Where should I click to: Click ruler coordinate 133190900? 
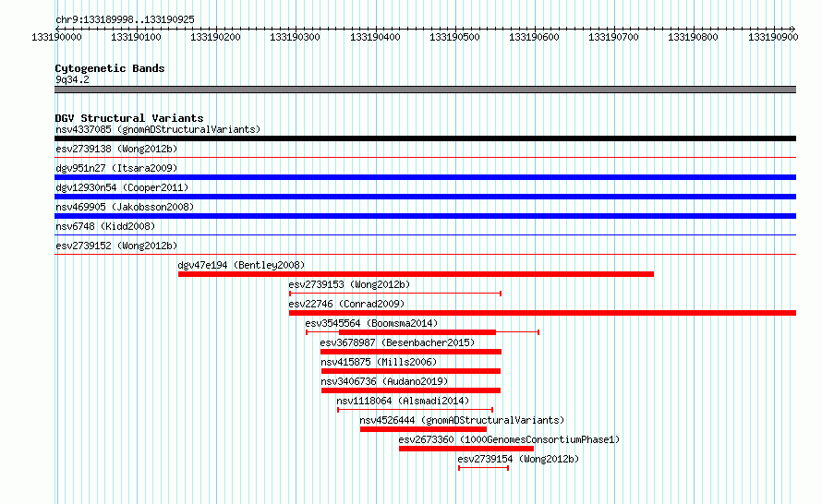click(773, 37)
